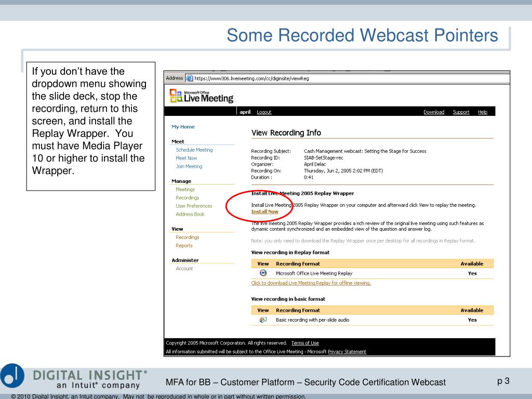Click the 'Administer' section header
Viewport: 532px width, 399px height.
185,260
